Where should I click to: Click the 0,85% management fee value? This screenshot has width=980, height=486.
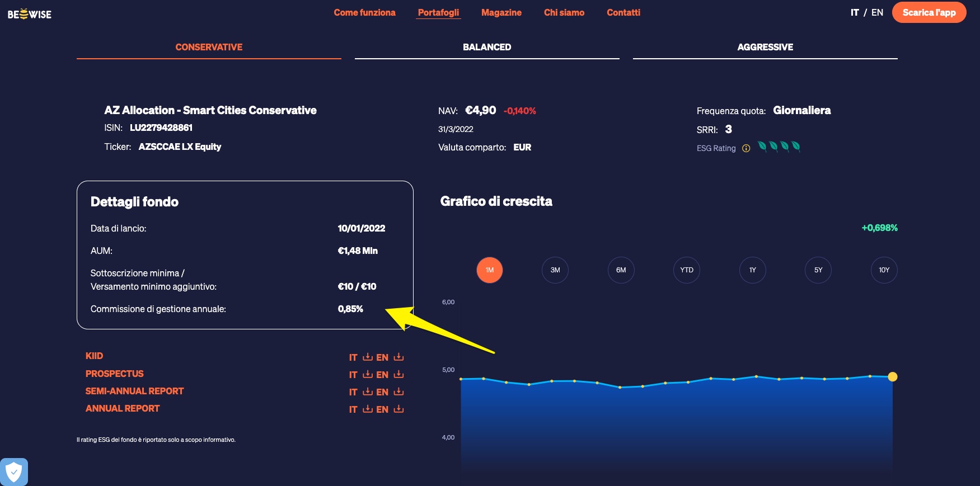pyautogui.click(x=350, y=309)
